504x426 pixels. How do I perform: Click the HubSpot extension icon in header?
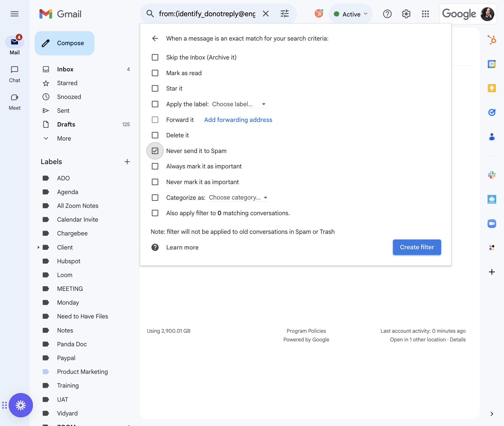click(319, 14)
